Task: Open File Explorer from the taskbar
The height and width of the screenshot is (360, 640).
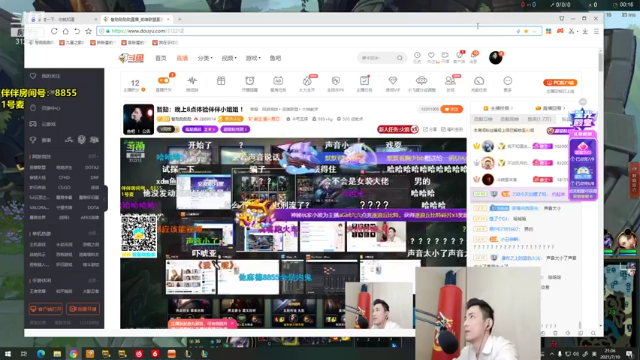Action: pos(57,354)
